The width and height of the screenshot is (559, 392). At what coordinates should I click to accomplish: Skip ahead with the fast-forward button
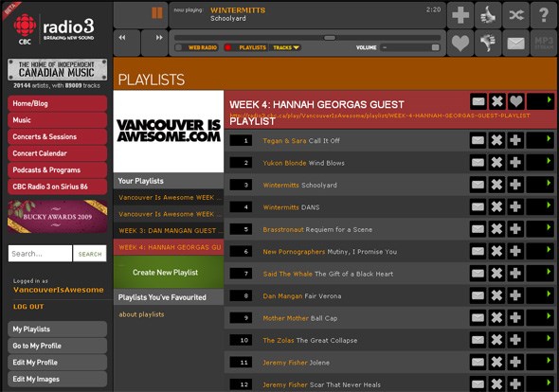click(x=159, y=38)
